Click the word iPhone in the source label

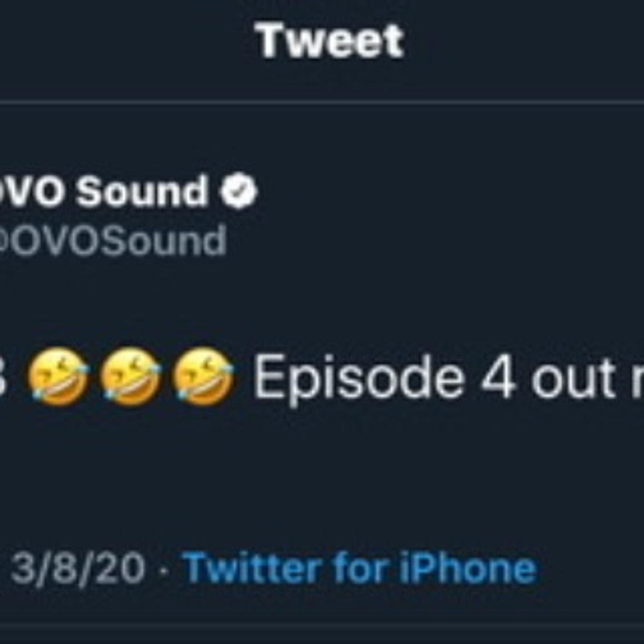click(x=467, y=569)
